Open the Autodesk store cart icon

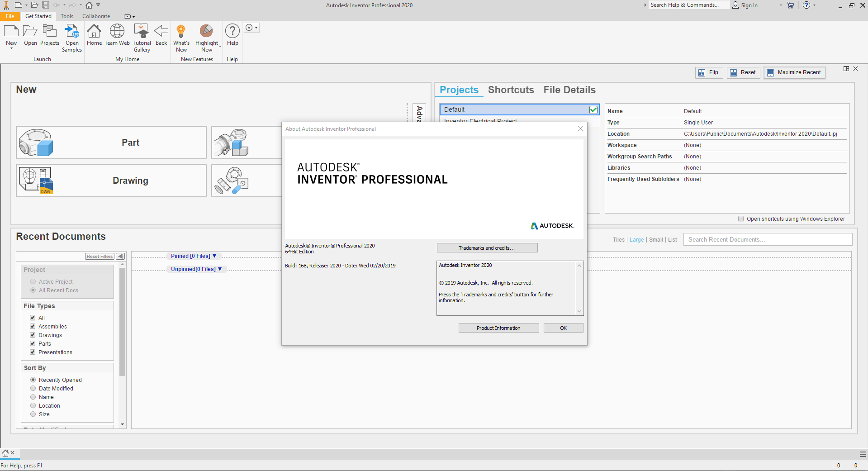click(x=791, y=5)
